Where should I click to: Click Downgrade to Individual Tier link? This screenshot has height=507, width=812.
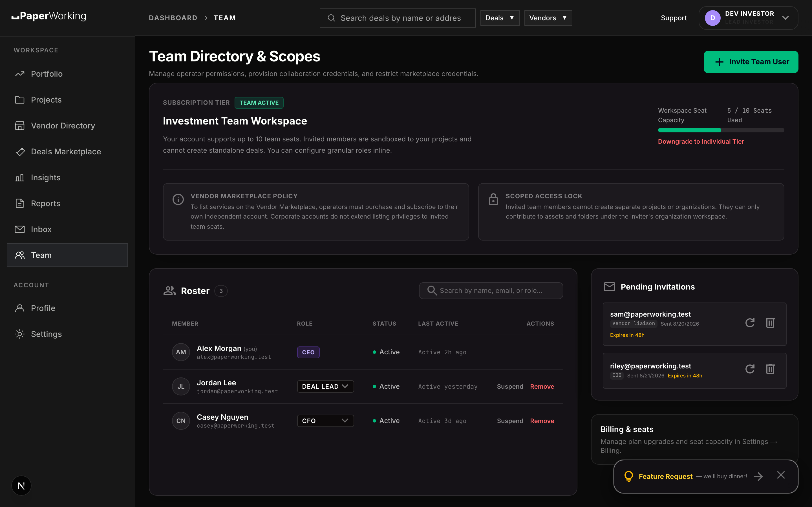pyautogui.click(x=701, y=141)
